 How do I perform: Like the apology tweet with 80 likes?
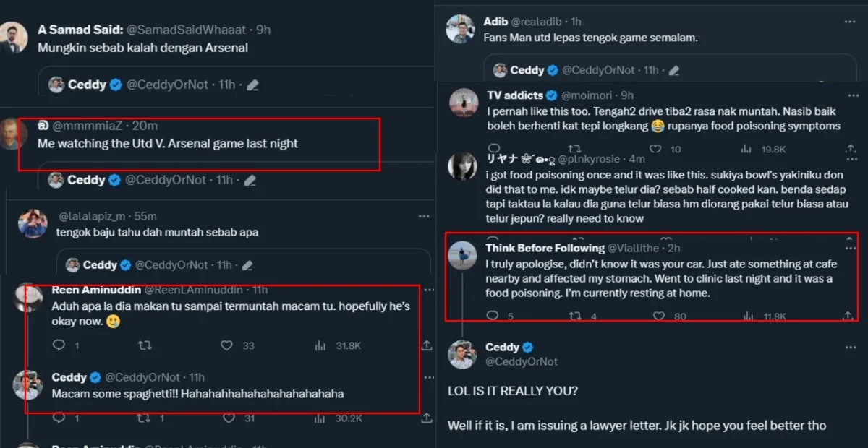[x=659, y=316]
